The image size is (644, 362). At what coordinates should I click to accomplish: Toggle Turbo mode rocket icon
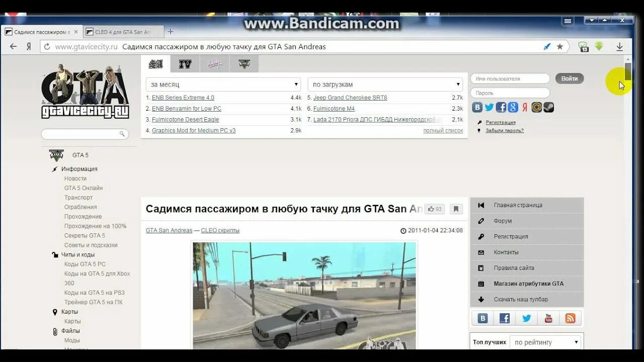click(547, 47)
